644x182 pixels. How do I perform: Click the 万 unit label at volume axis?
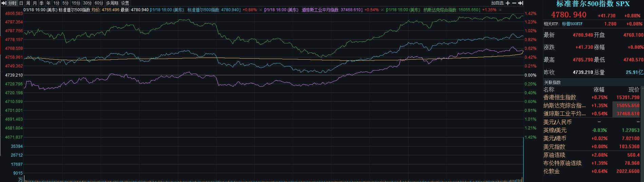click(x=20, y=179)
